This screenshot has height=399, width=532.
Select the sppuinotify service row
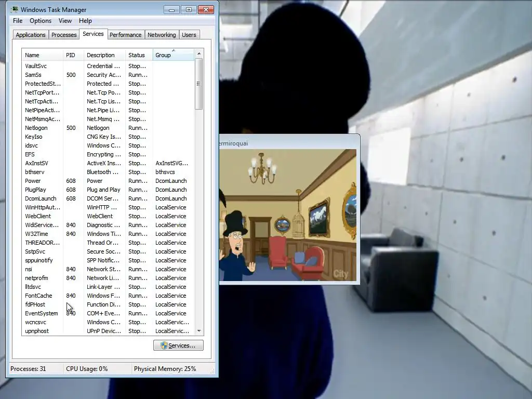point(108,260)
